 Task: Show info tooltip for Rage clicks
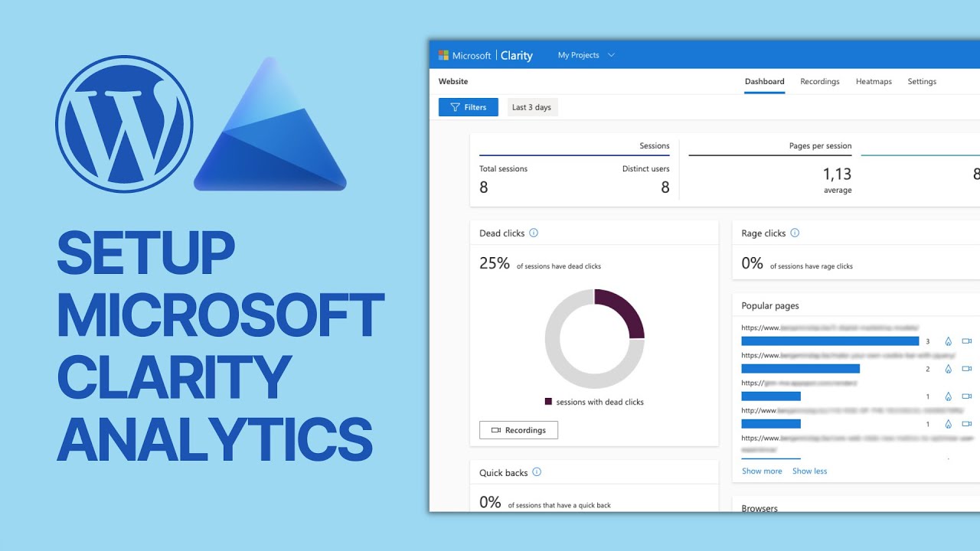(x=795, y=233)
